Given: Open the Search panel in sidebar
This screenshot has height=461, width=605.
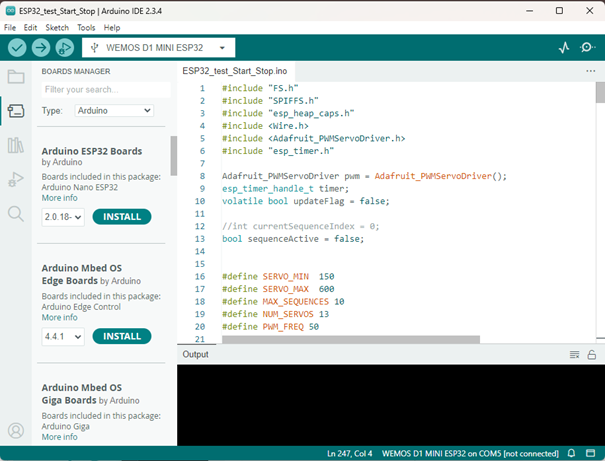Looking at the screenshot, I should (15, 214).
